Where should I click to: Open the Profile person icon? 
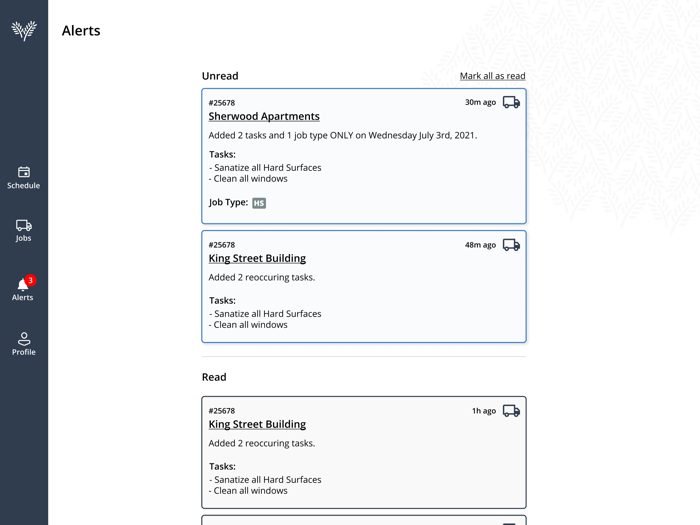[24, 338]
